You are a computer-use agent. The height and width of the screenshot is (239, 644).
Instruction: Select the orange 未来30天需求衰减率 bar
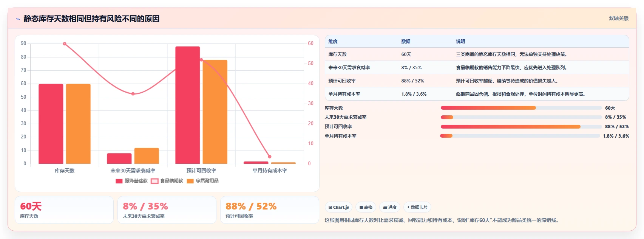pos(147,156)
